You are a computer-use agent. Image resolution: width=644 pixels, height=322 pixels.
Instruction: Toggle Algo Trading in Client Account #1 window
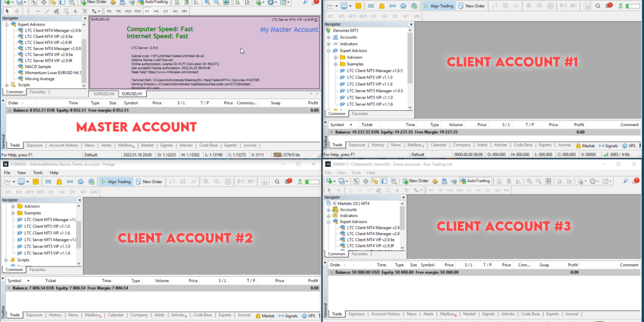(439, 6)
